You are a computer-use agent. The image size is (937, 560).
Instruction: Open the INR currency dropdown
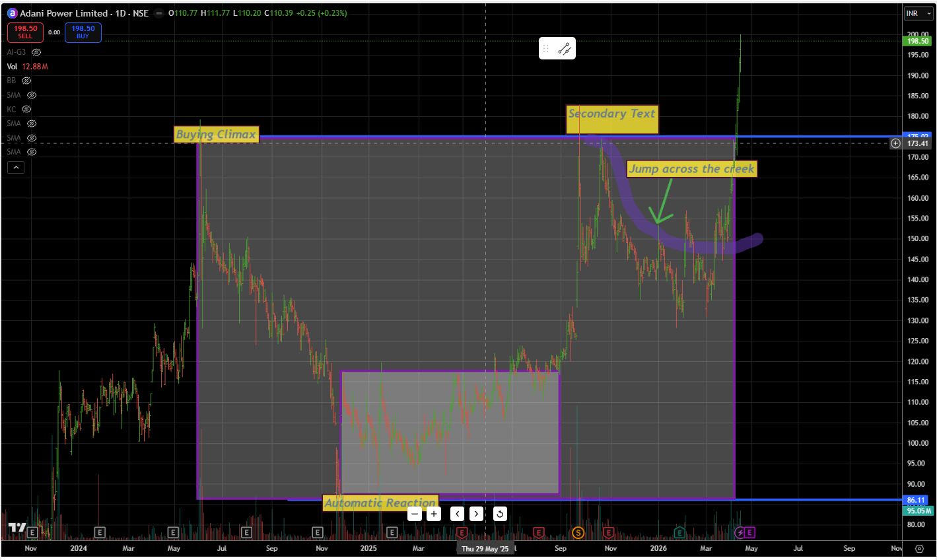[918, 13]
